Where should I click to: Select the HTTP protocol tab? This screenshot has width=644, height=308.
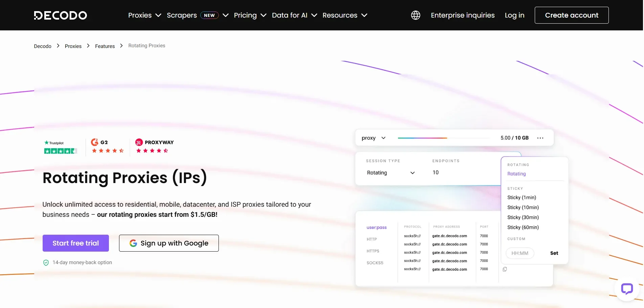[x=372, y=239]
